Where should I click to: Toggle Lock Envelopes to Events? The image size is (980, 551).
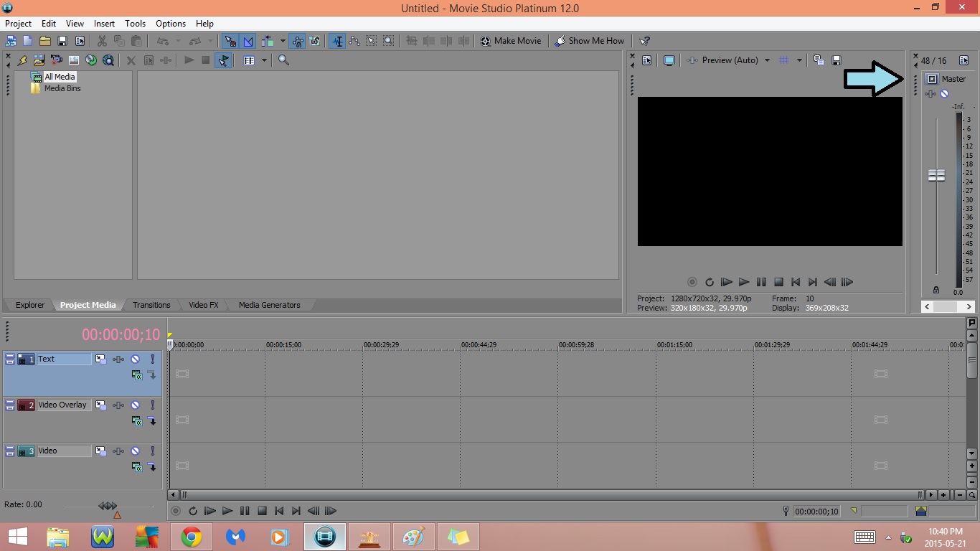point(298,41)
